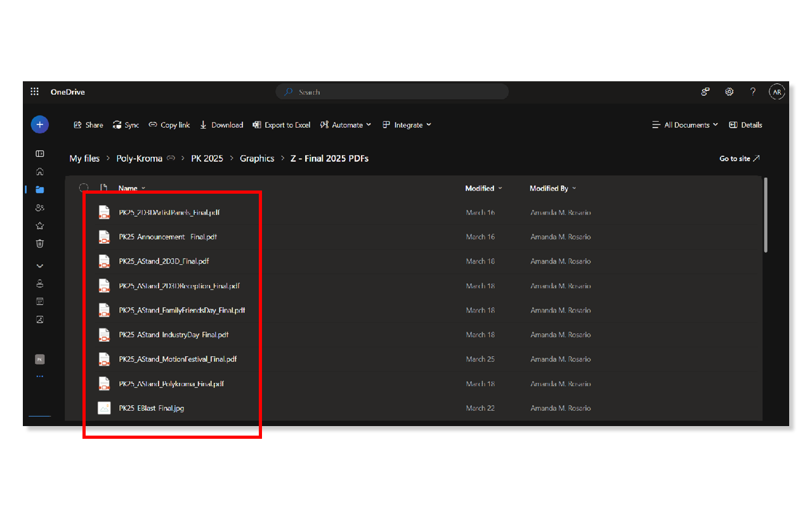Toggle the navigation pane collapse icon
The height and width of the screenshot is (508, 812).
(x=40, y=154)
